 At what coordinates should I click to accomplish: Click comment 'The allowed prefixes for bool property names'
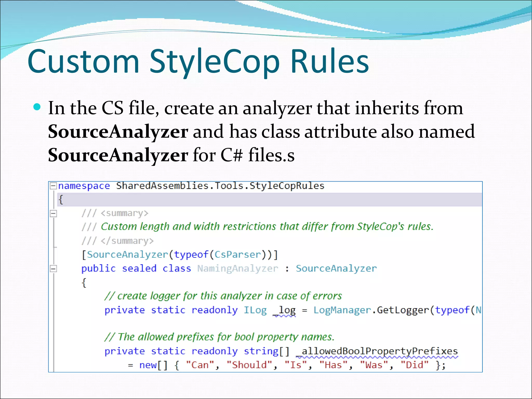220,337
